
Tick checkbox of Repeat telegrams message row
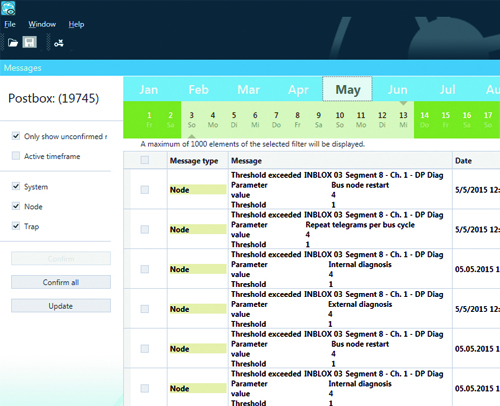(144, 229)
